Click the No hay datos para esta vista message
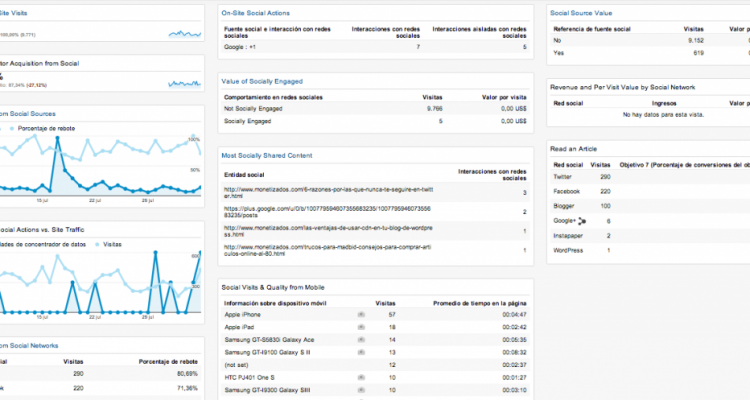This screenshot has height=400, width=750. point(663,115)
